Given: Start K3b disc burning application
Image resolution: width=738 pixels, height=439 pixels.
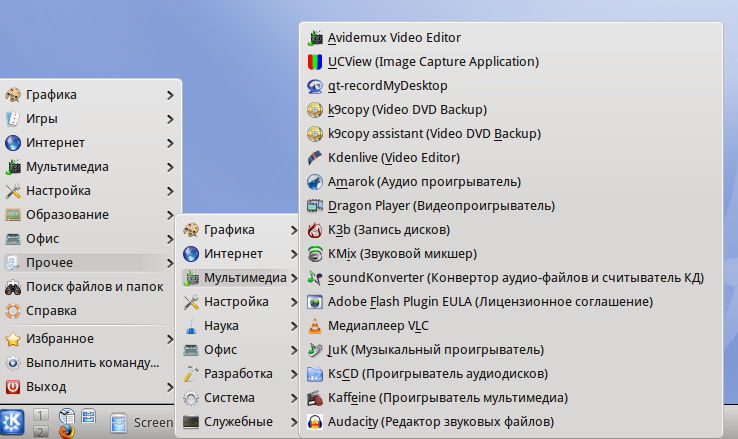Looking at the screenshot, I should [x=511, y=230].
